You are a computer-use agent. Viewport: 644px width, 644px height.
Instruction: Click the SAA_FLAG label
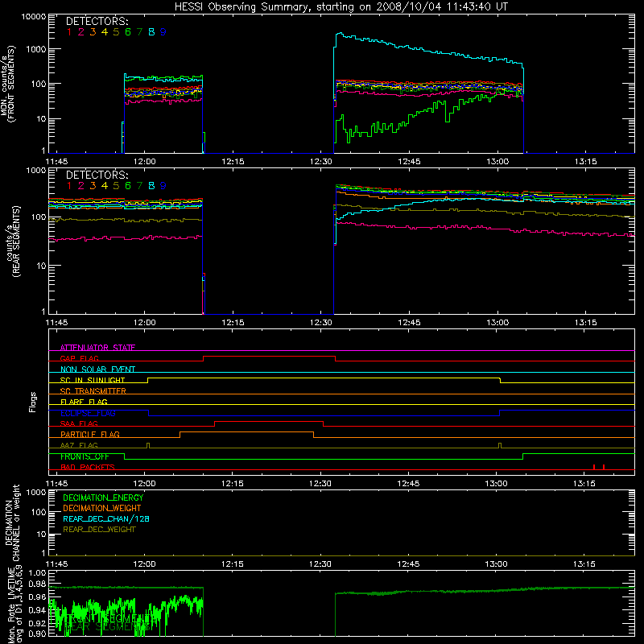click(x=79, y=423)
